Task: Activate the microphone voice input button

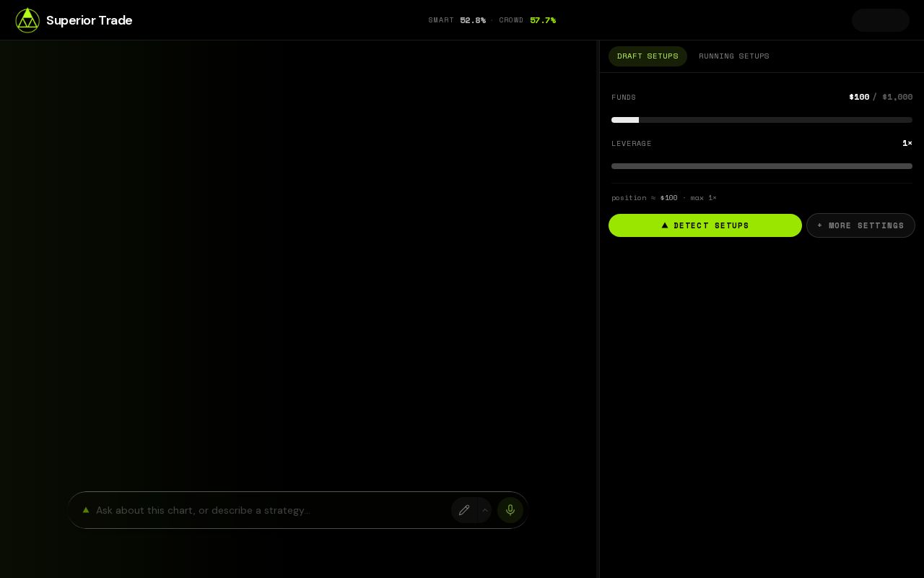Action: [x=510, y=510]
